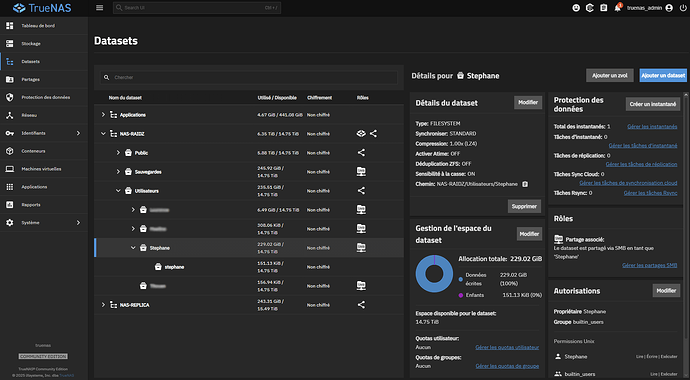Screen dimensions: 690x380
Task: Expand the Applications dataset
Action: tap(103, 114)
